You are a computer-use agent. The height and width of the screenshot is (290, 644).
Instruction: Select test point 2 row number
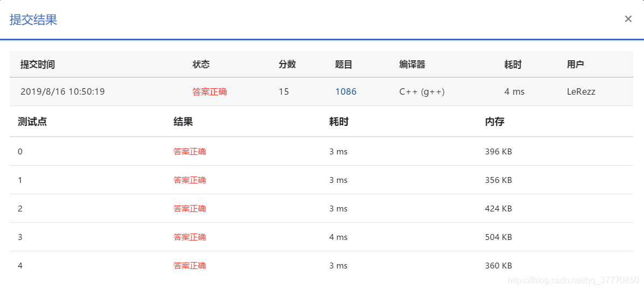pyautogui.click(x=20, y=208)
